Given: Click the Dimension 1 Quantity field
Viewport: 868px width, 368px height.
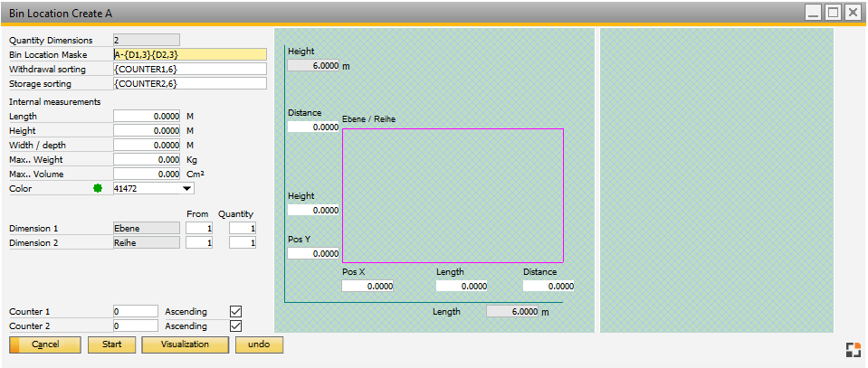Looking at the screenshot, I should click(243, 229).
